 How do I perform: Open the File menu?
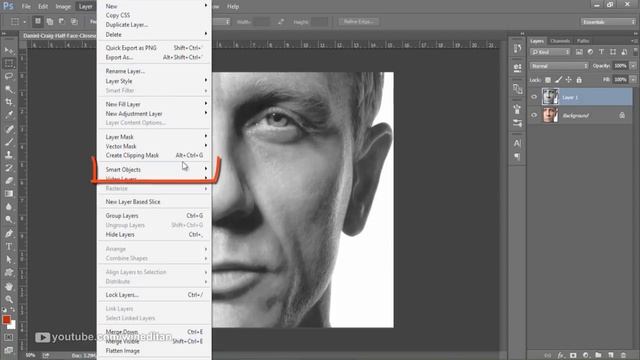(x=26, y=7)
